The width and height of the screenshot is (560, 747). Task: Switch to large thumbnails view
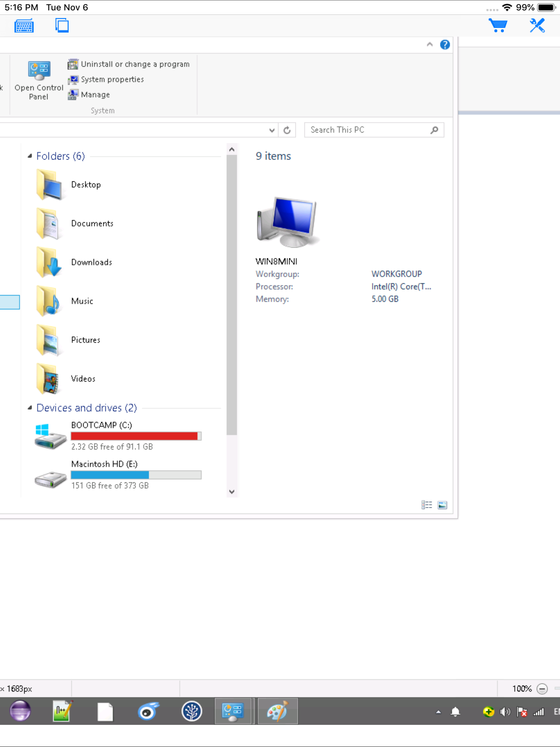[x=442, y=505]
